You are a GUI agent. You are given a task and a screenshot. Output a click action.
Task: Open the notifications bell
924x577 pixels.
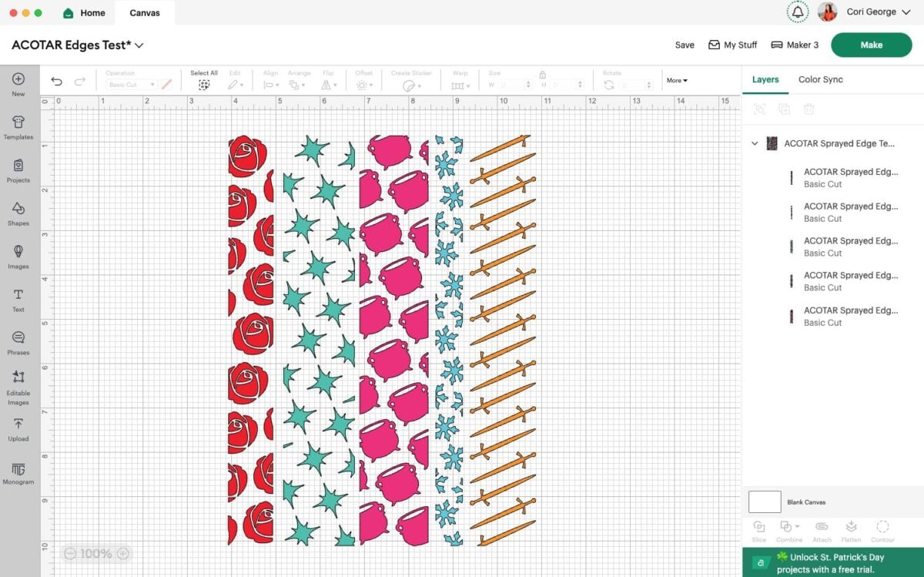coord(798,12)
